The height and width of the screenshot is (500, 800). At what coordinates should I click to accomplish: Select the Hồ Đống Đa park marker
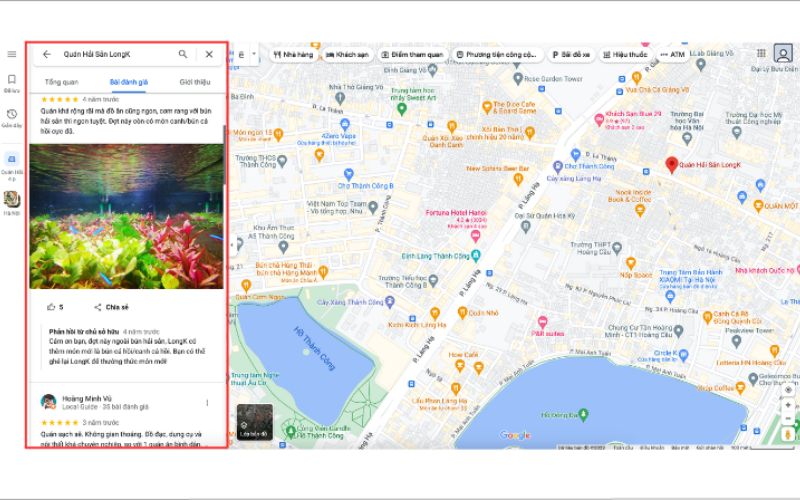tap(584, 414)
